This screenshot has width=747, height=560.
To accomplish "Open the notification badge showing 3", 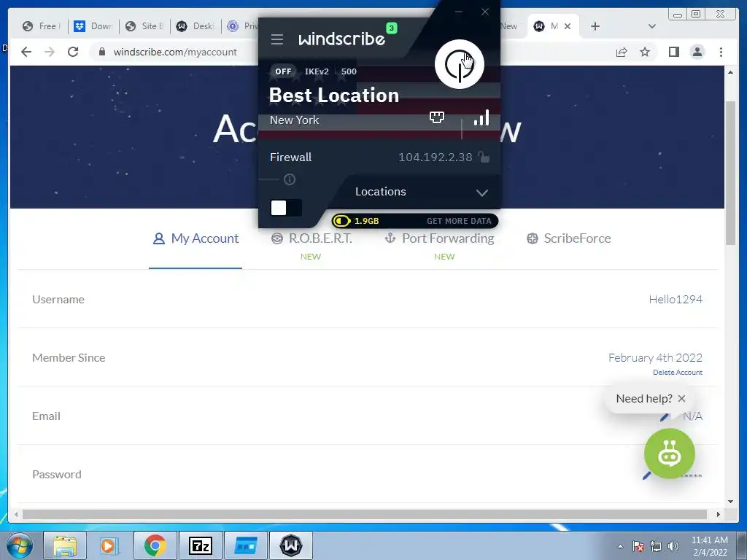I will click(x=391, y=28).
